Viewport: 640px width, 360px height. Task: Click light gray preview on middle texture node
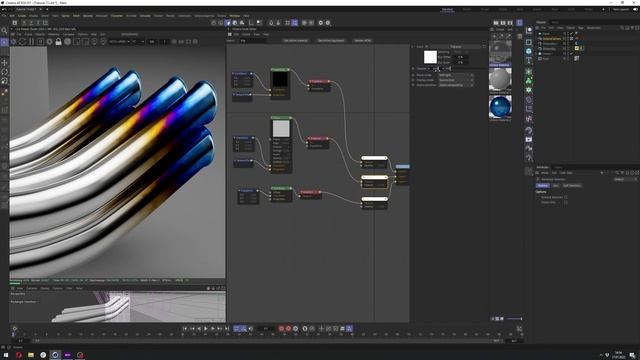[x=281, y=129]
